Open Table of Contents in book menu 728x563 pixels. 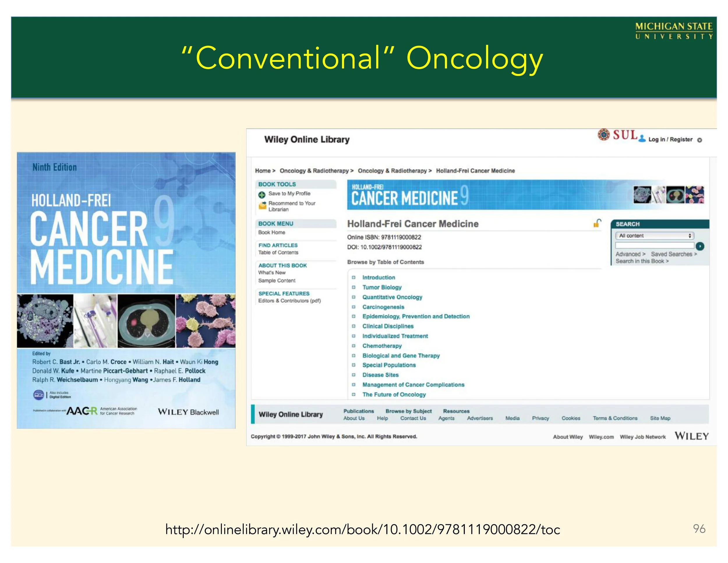(278, 252)
